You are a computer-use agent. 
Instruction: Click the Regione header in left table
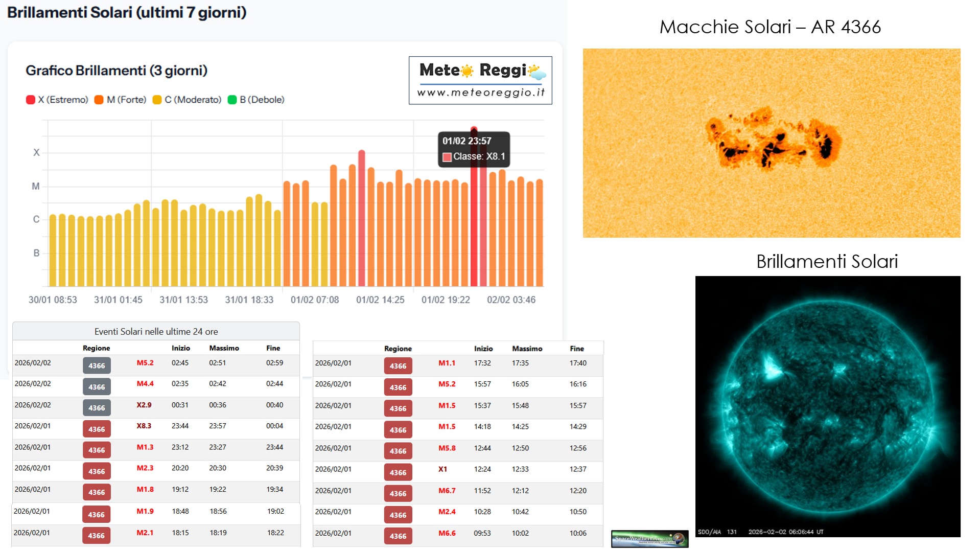click(x=96, y=348)
